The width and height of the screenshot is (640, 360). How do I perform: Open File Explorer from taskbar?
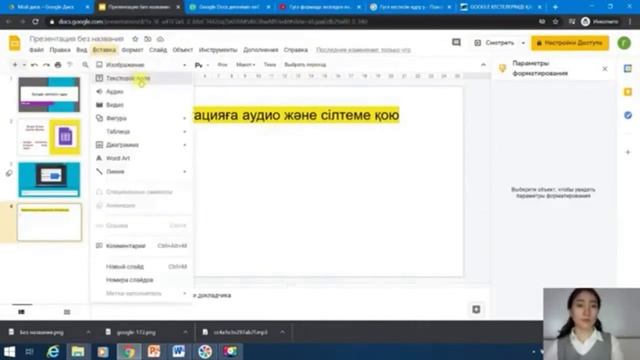78,351
